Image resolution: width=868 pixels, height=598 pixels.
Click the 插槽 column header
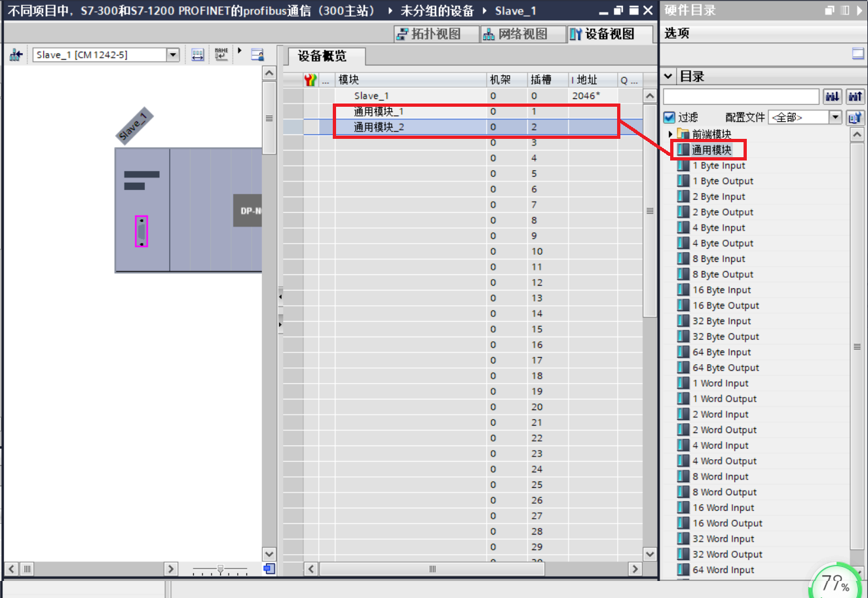pos(548,80)
